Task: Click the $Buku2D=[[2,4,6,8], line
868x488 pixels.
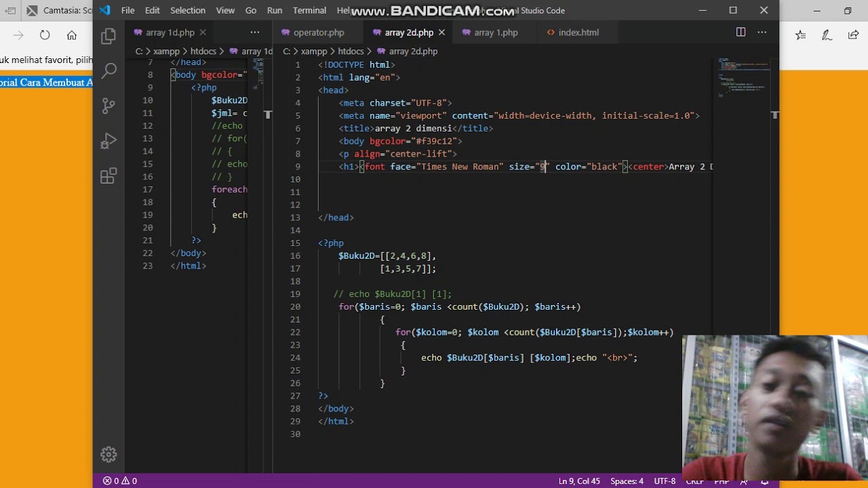Action: coord(387,256)
